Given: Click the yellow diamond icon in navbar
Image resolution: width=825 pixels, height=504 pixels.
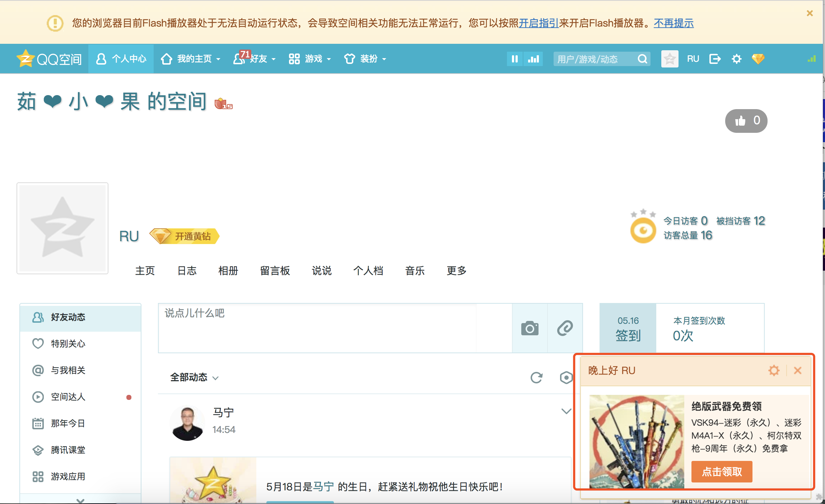Looking at the screenshot, I should tap(758, 59).
